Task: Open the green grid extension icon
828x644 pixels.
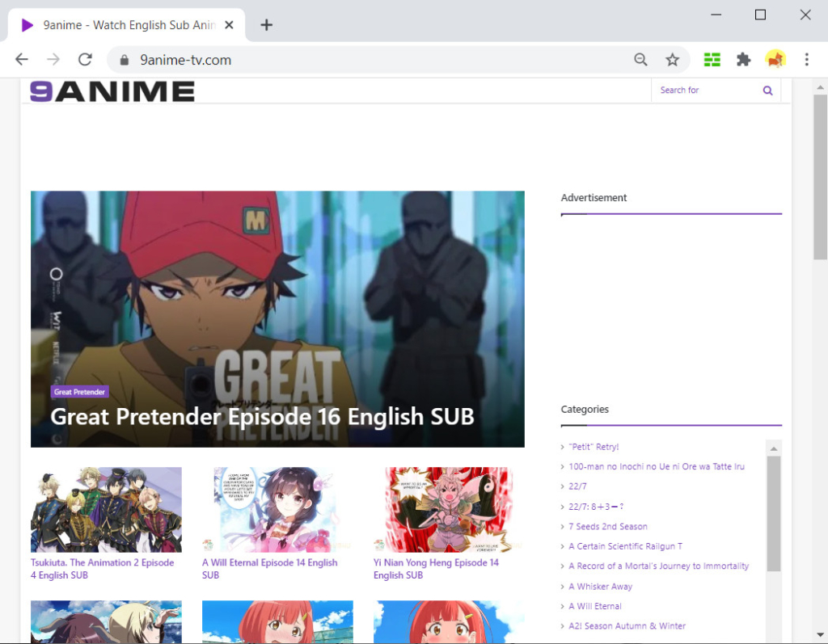Action: tap(711, 59)
